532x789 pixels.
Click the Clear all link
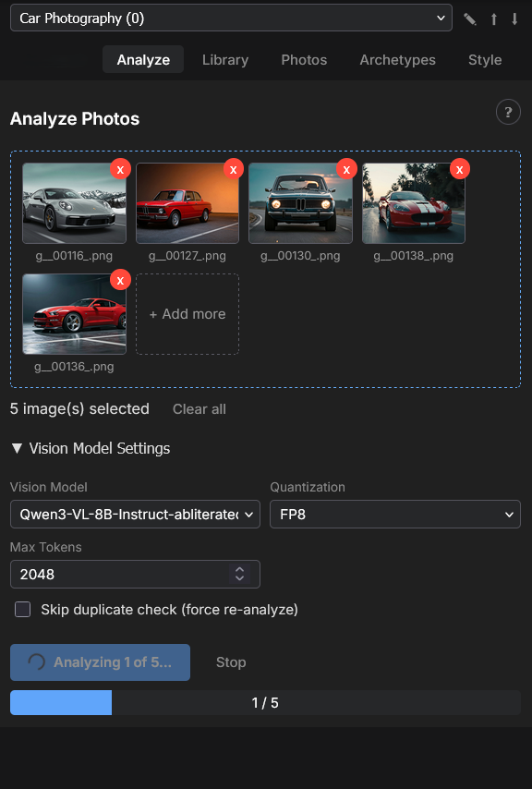(199, 409)
